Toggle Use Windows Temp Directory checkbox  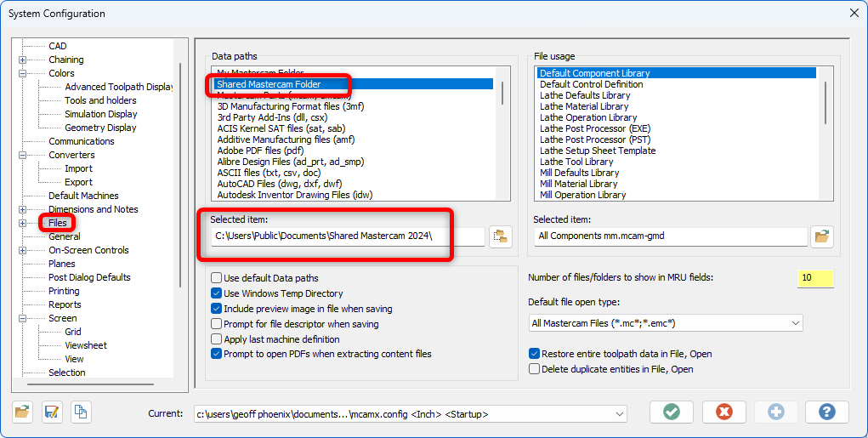click(x=217, y=293)
